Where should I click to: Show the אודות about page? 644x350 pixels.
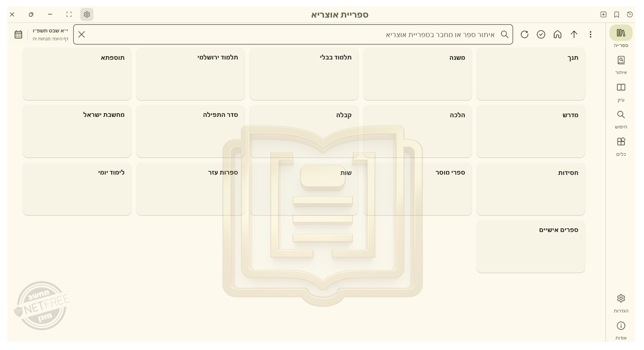pyautogui.click(x=621, y=326)
